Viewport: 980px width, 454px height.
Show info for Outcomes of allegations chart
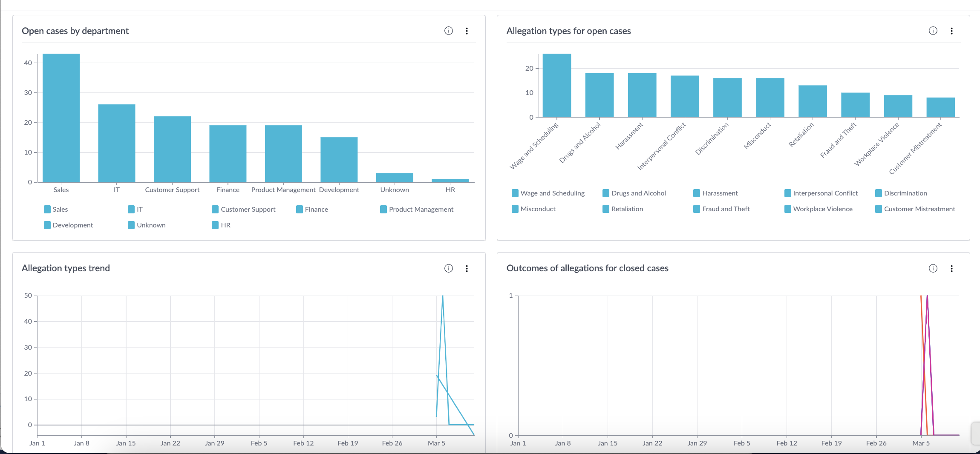point(933,268)
